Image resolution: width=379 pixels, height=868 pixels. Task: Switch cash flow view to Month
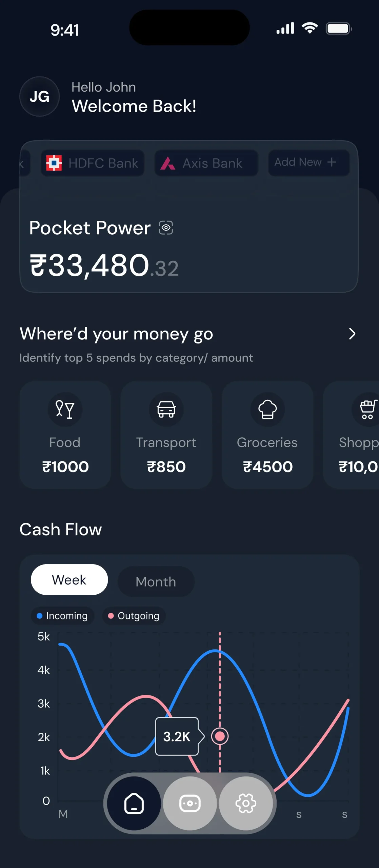156,581
